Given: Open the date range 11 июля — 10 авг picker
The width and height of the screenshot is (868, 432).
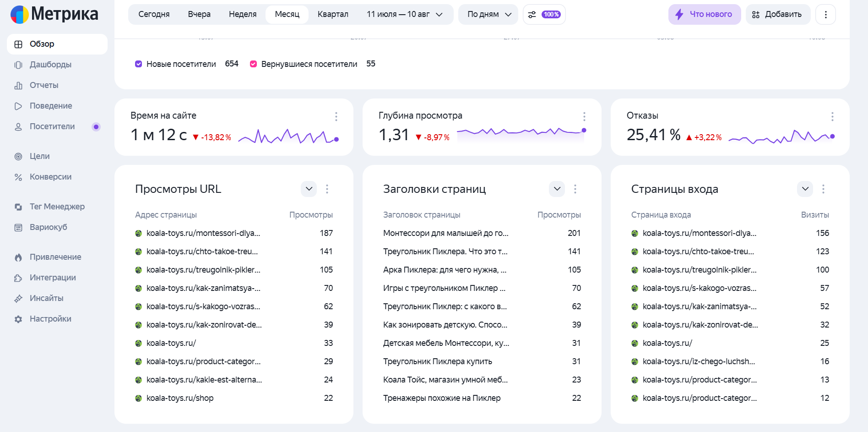Looking at the screenshot, I should coord(405,14).
